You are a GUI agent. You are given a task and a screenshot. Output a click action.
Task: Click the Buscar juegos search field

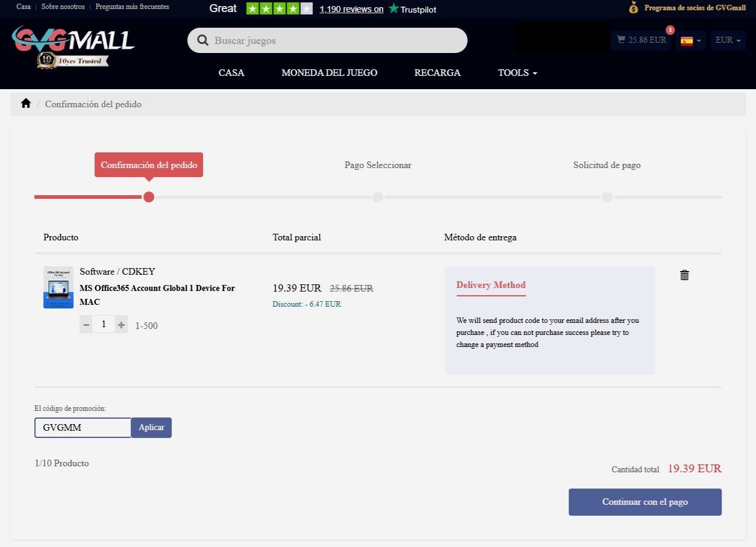(327, 40)
